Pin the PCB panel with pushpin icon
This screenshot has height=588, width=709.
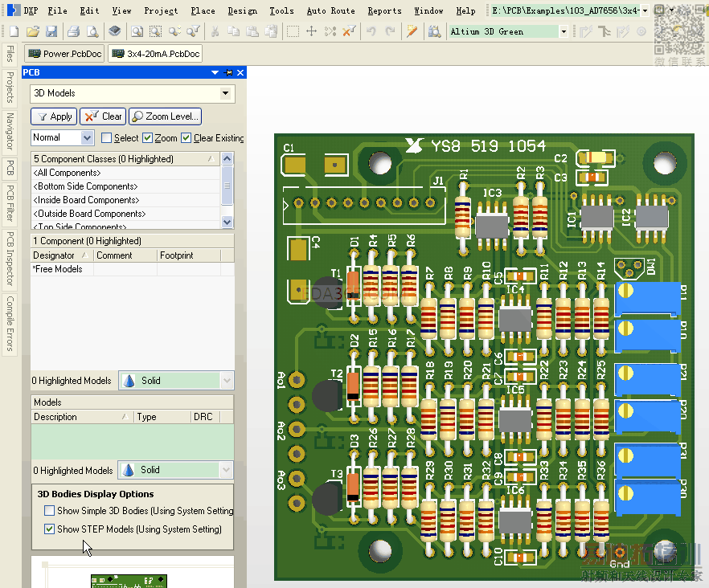[x=228, y=72]
